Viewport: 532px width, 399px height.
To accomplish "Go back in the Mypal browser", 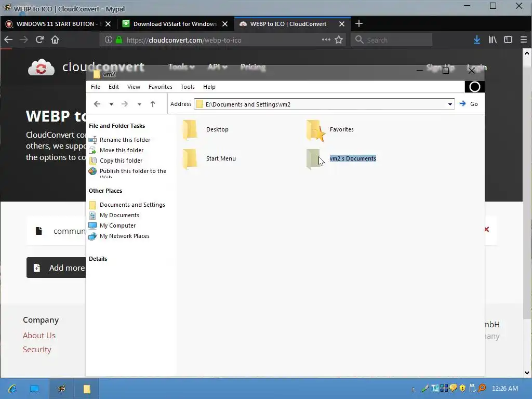I will point(8,39).
